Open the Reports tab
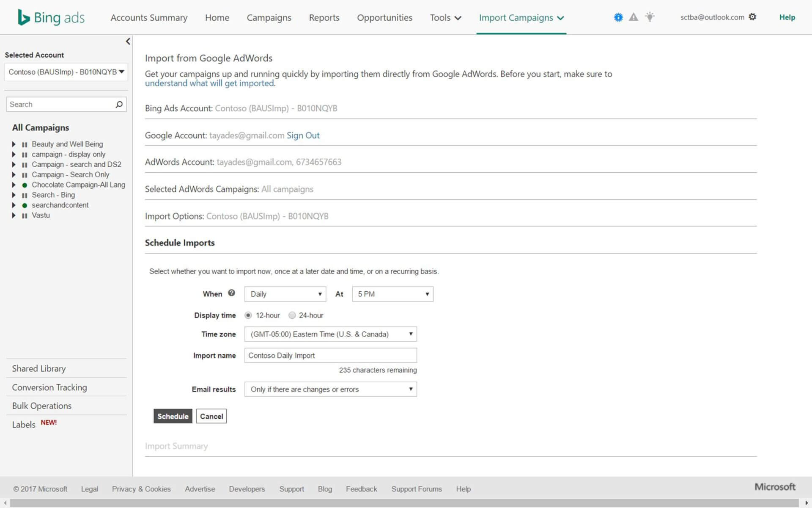Image resolution: width=812 pixels, height=508 pixels. tap(324, 18)
